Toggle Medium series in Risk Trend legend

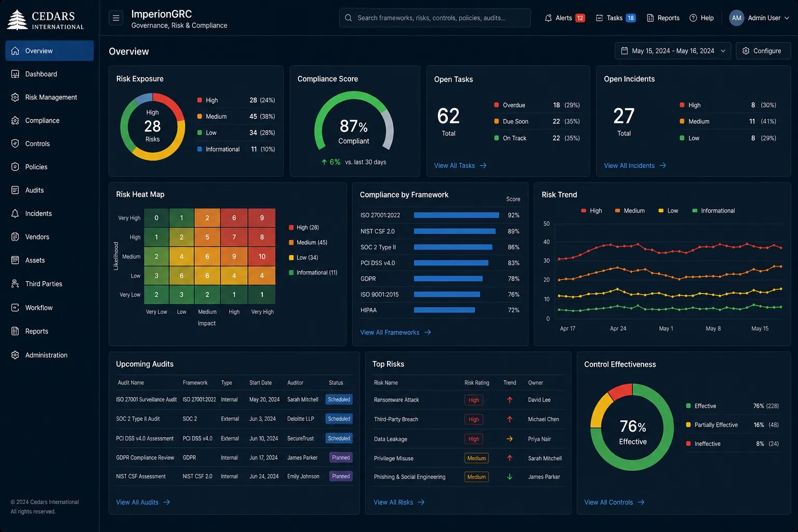[x=630, y=210]
